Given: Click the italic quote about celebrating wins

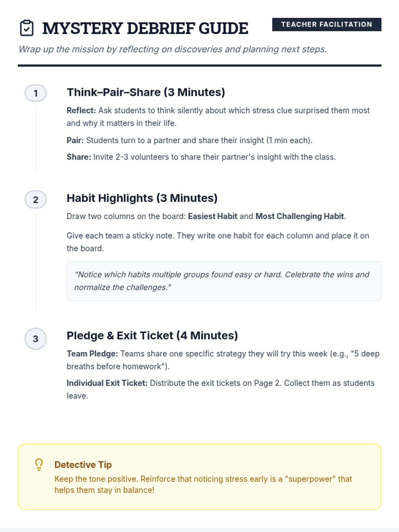Looking at the screenshot, I should 222,281.
